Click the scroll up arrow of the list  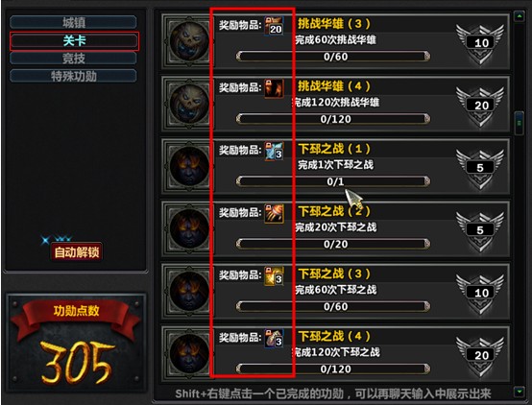coord(520,16)
